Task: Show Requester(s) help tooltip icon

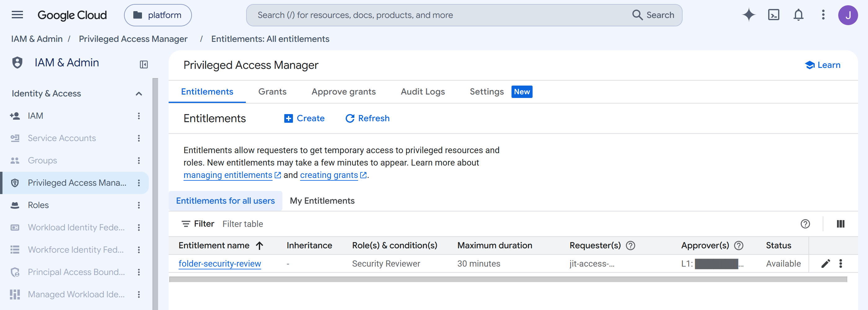Action: (x=631, y=246)
